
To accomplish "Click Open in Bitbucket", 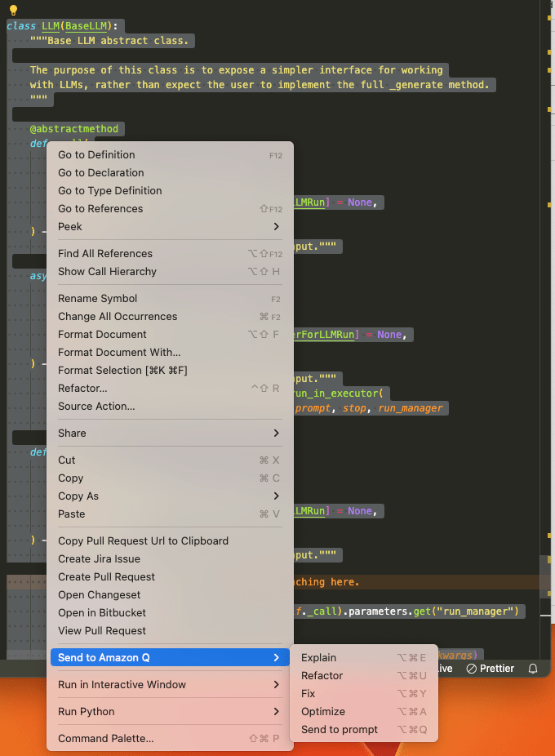I will (101, 612).
